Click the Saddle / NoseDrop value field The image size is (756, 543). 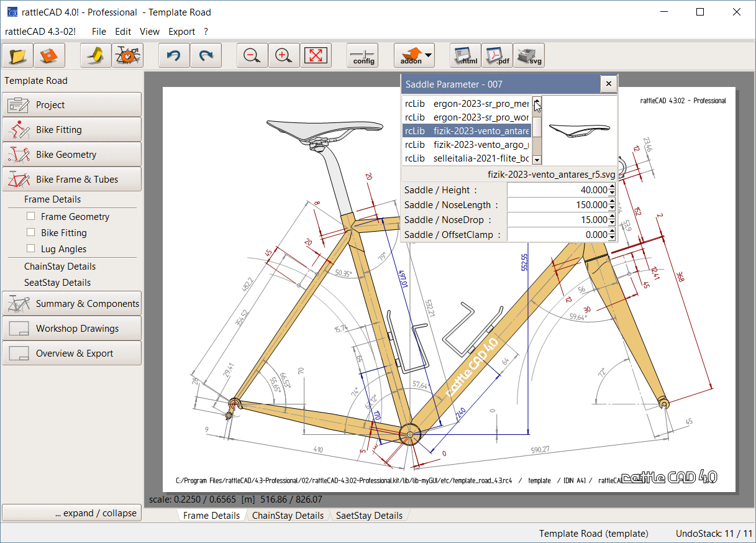point(558,220)
